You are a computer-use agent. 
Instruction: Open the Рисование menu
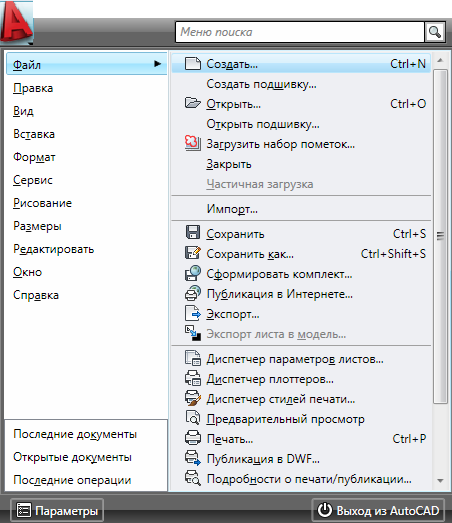[42, 203]
